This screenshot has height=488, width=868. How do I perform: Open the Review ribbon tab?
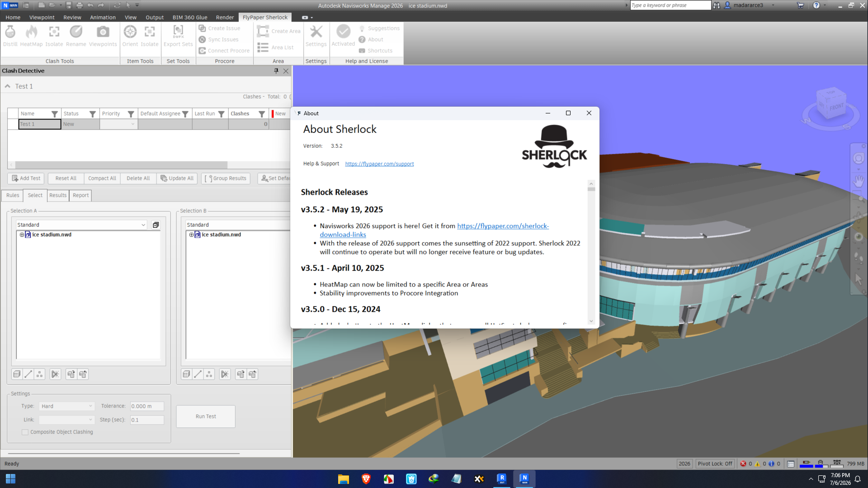click(72, 17)
